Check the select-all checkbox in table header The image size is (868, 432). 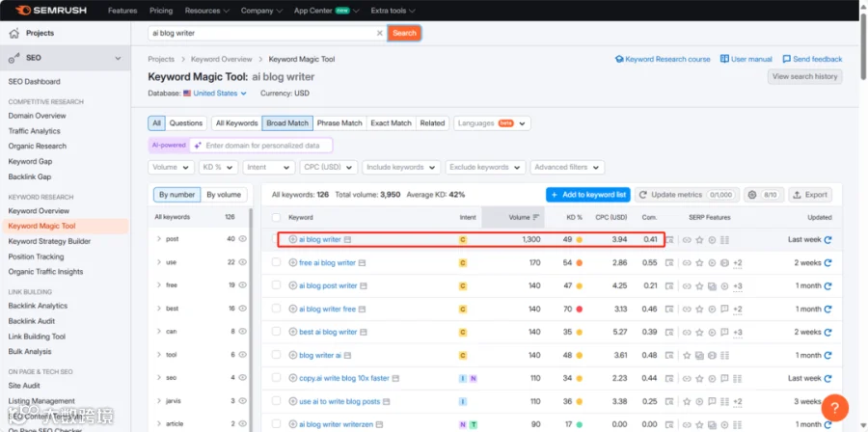pos(276,217)
